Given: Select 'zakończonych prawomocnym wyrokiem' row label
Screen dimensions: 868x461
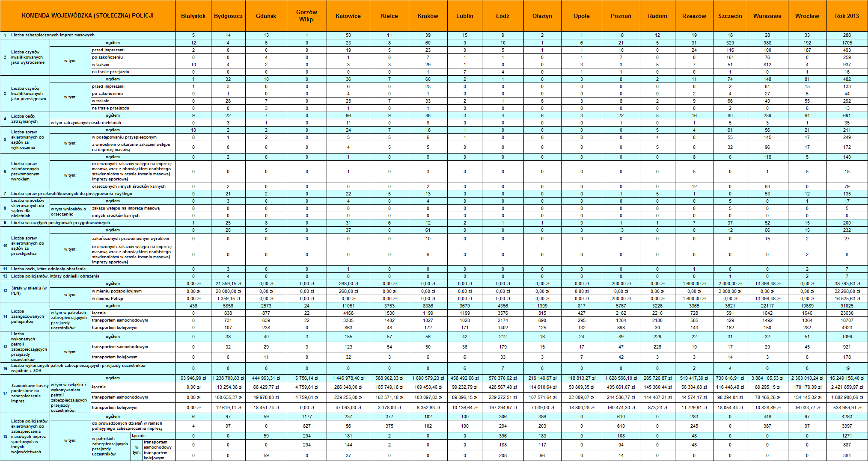Looking at the screenshot, I should click(x=133, y=239).
